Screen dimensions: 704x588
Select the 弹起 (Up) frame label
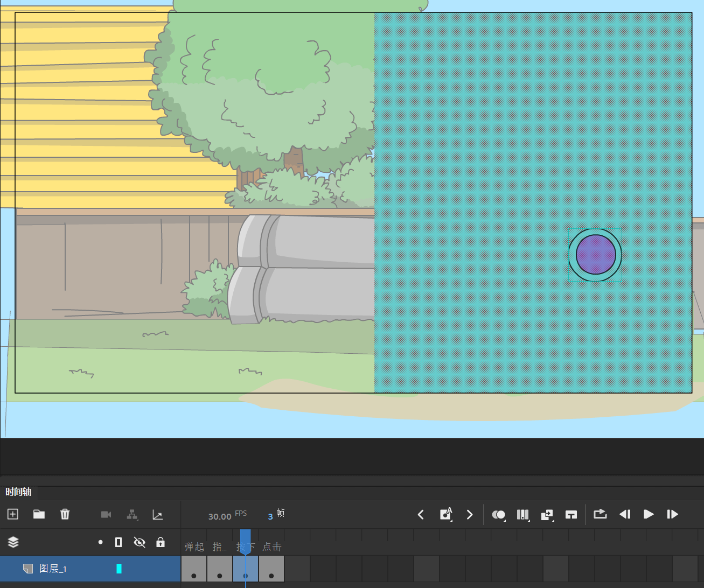coord(194,547)
